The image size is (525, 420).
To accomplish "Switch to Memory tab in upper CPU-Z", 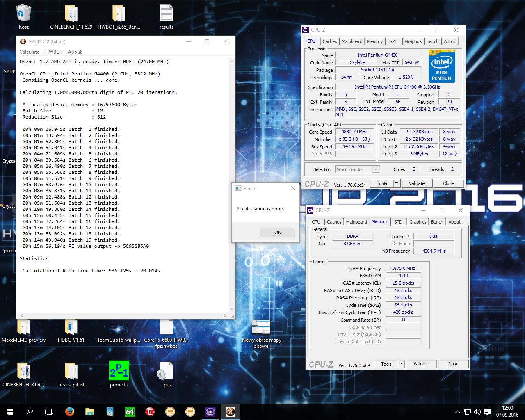I will 375,41.
